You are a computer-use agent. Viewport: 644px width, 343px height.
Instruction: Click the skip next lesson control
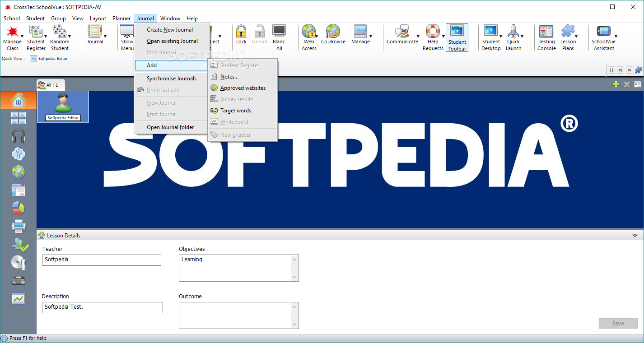(621, 70)
